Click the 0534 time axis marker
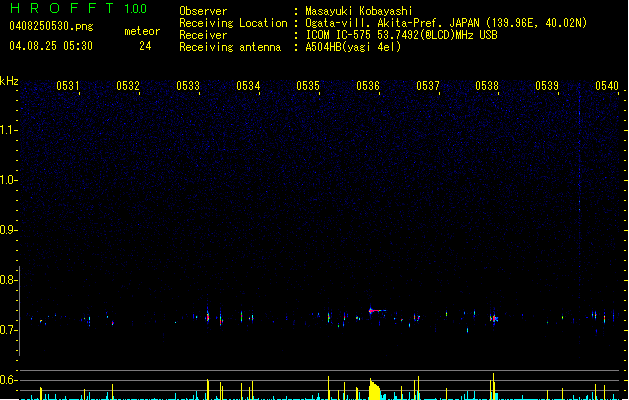Image resolution: width=629 pixels, height=400 pixels. coord(248,86)
